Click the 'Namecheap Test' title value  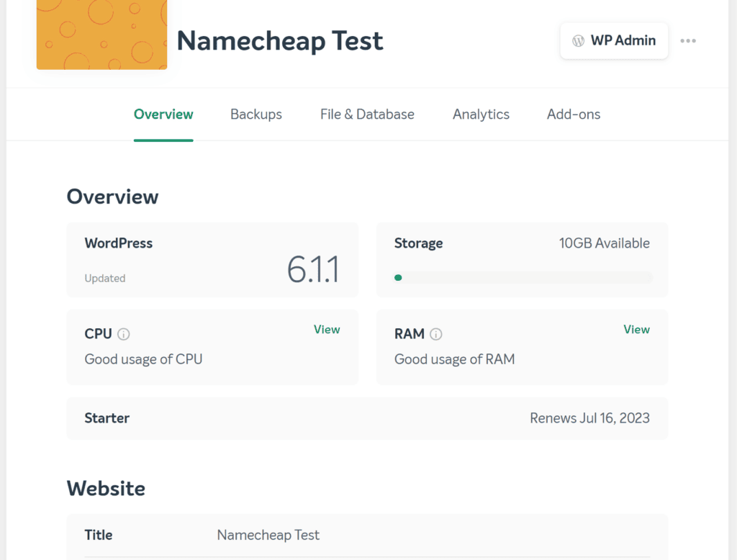tap(268, 535)
